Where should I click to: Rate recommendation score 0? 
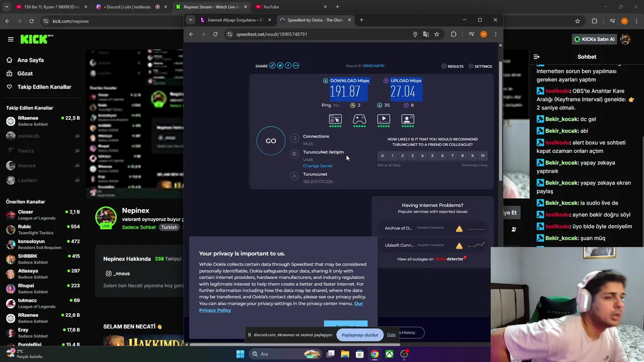(382, 156)
